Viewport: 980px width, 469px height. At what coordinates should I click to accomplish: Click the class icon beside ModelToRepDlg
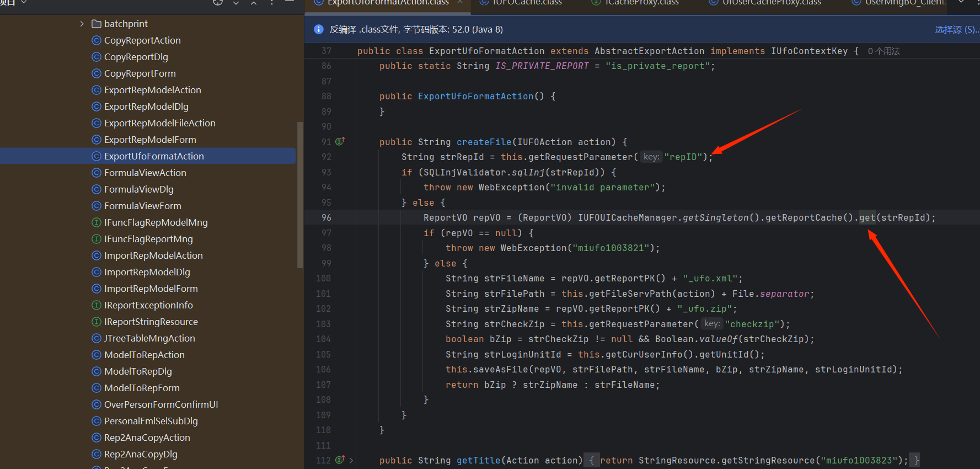[97, 371]
